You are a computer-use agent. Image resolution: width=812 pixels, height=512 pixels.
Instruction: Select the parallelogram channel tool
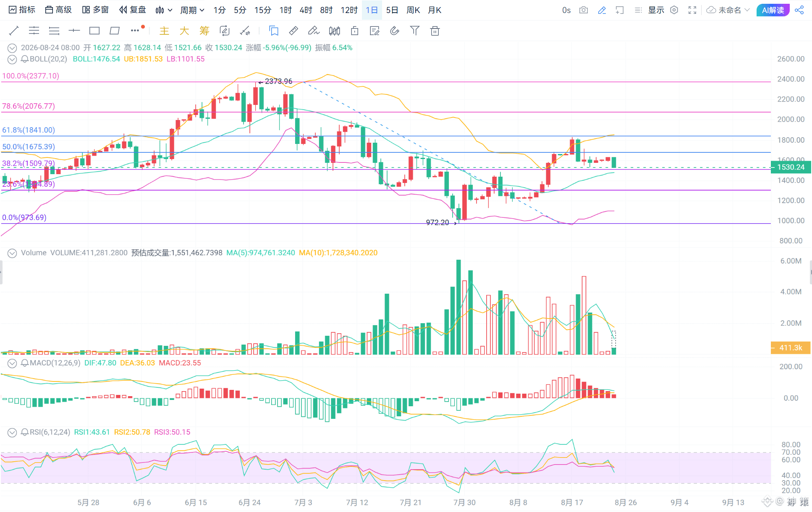coord(115,31)
